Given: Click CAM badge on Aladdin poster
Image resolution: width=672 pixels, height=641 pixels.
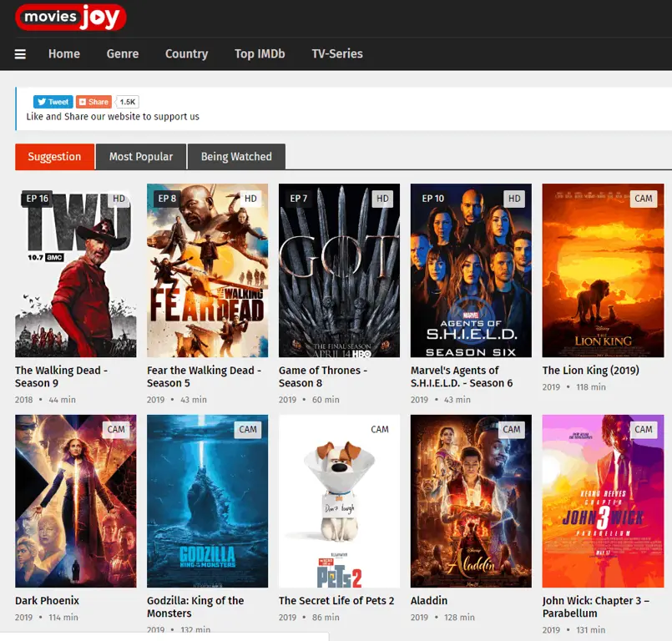Looking at the screenshot, I should click(x=511, y=429).
